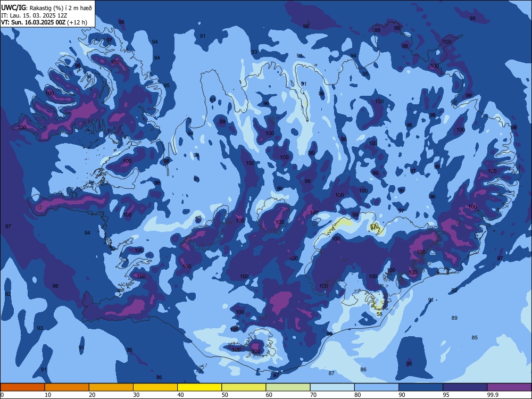Click the '30' legend scale label

coord(136,395)
